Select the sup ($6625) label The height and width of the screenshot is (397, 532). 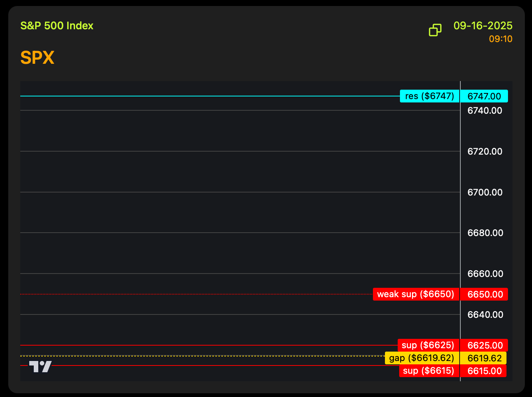tap(428, 345)
